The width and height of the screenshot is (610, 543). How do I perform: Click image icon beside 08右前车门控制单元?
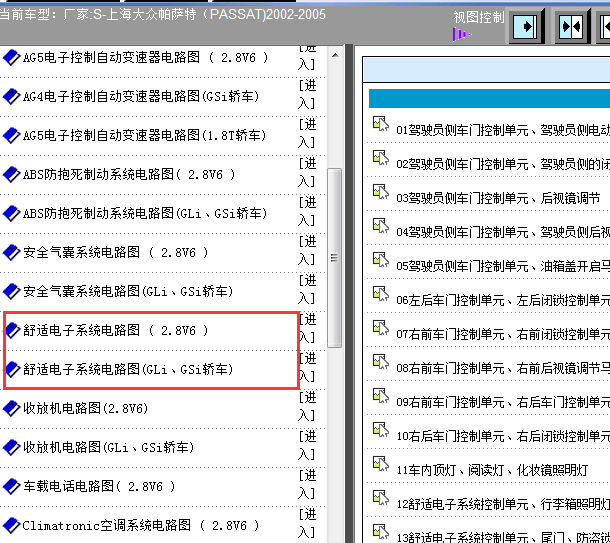(x=380, y=362)
